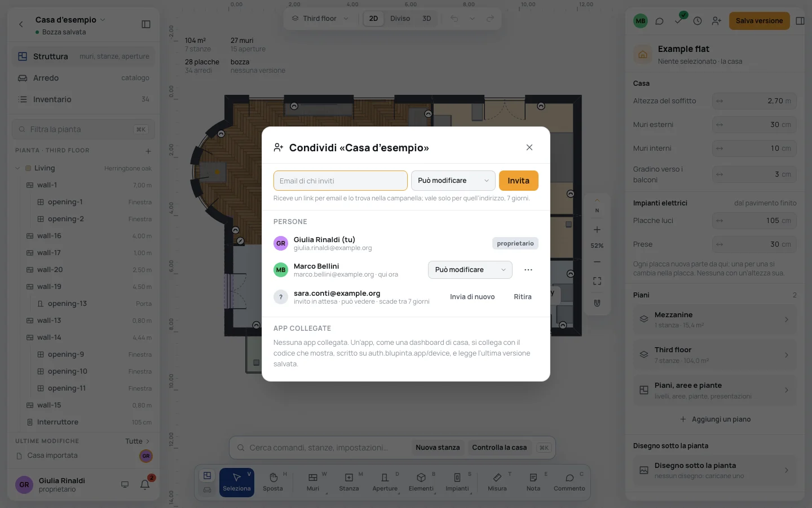Expand the Mezzanine floor row

[x=714, y=319]
